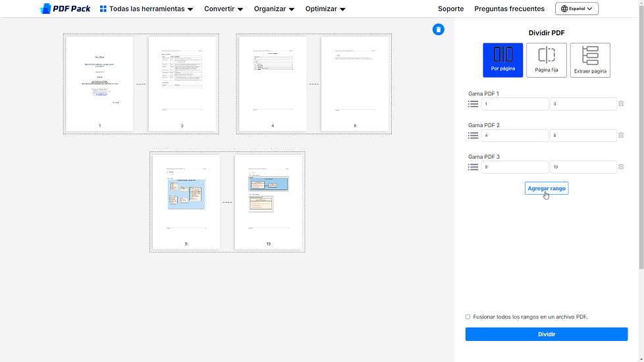Delete the Gama PDF 1 range
The height and width of the screenshot is (362, 644).
click(x=621, y=104)
